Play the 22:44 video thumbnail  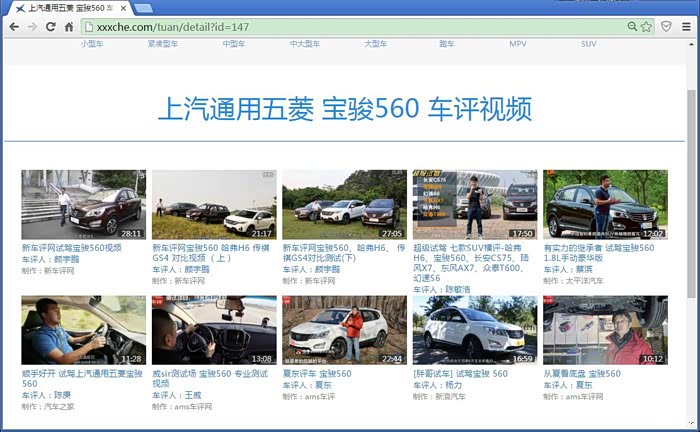[x=344, y=330]
